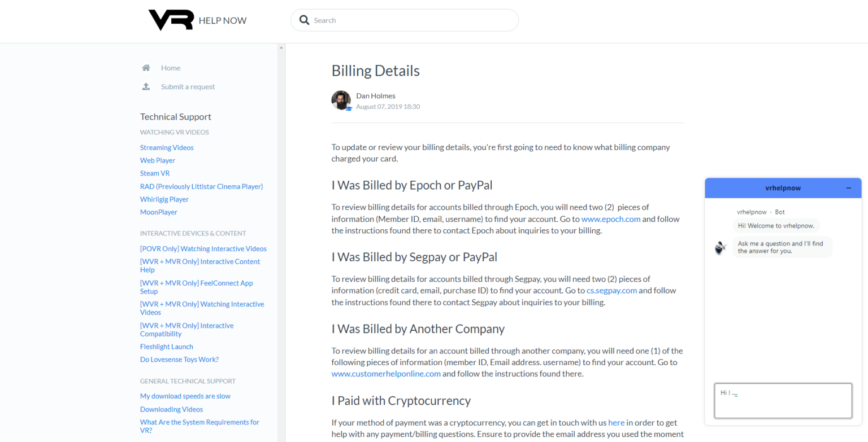Open My download speeds are slow
Screen dimensions: 868x442
click(x=185, y=396)
